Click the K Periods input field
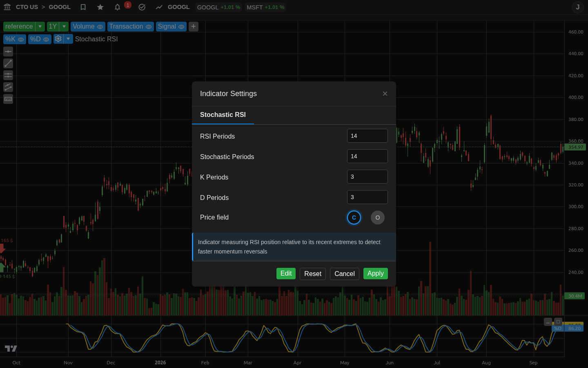 click(x=367, y=177)
